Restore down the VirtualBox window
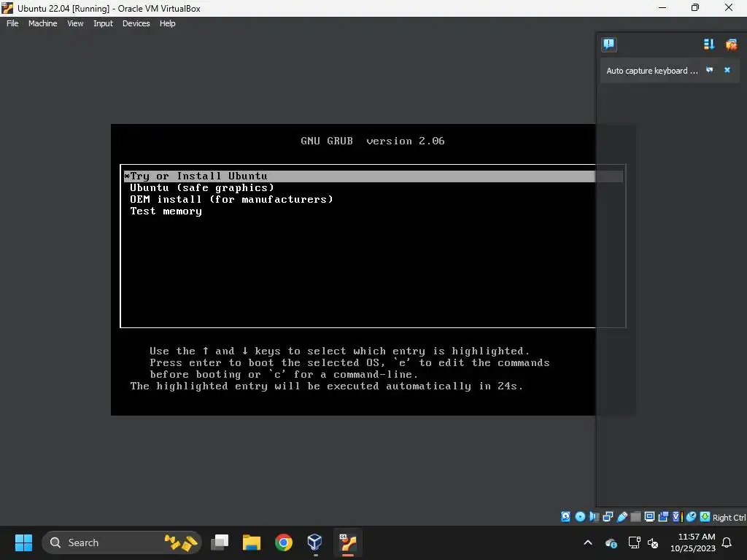The image size is (747, 560). (x=695, y=8)
